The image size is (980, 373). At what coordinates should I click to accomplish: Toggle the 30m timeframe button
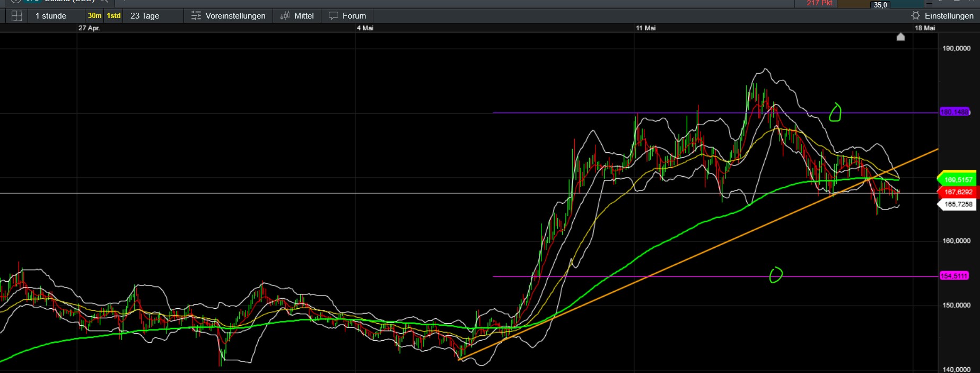pyautogui.click(x=94, y=16)
